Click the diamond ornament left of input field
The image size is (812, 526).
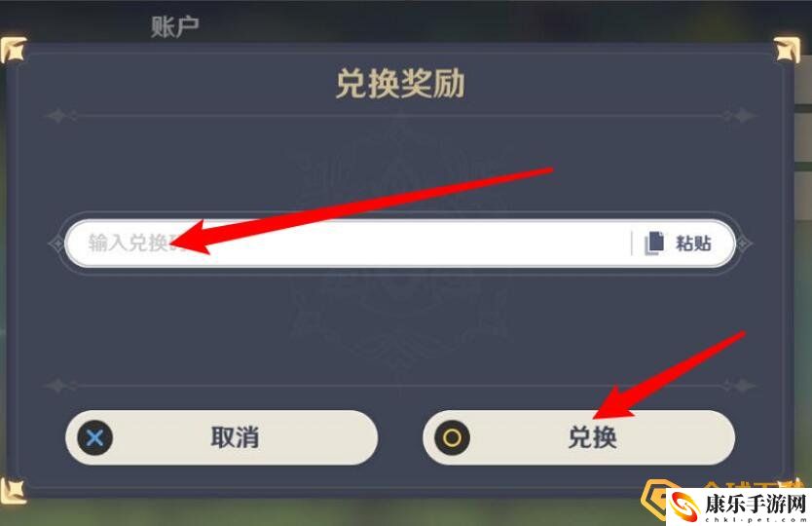pos(55,244)
